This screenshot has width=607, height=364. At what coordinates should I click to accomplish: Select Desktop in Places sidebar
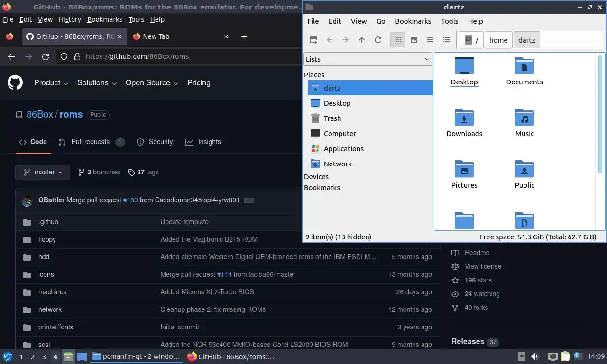click(370, 103)
